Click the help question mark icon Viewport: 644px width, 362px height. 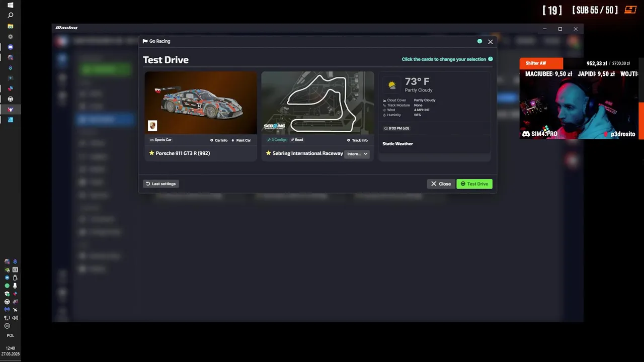click(x=491, y=59)
